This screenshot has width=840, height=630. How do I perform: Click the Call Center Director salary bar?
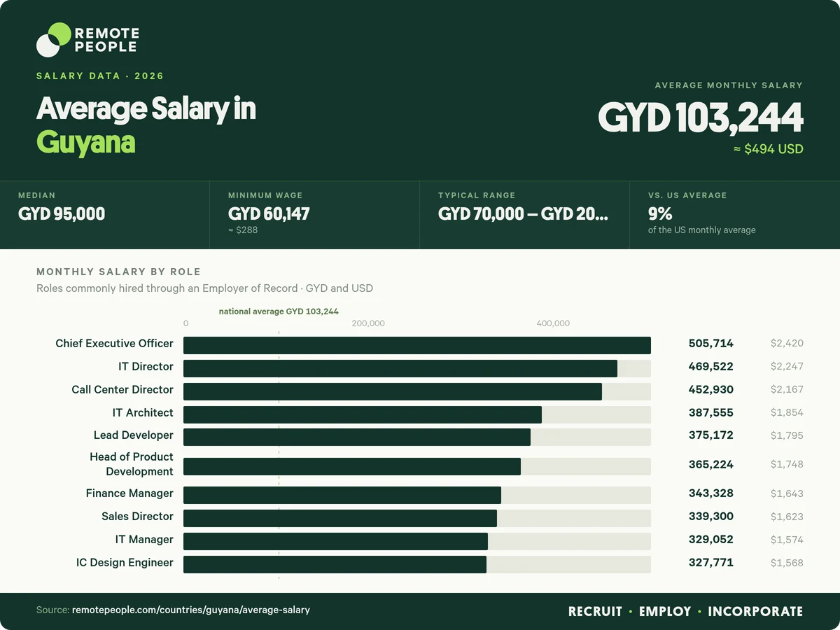pyautogui.click(x=393, y=391)
